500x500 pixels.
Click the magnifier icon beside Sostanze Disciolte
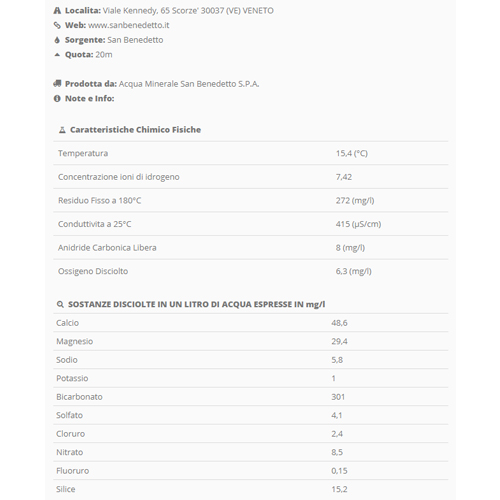tap(60, 304)
